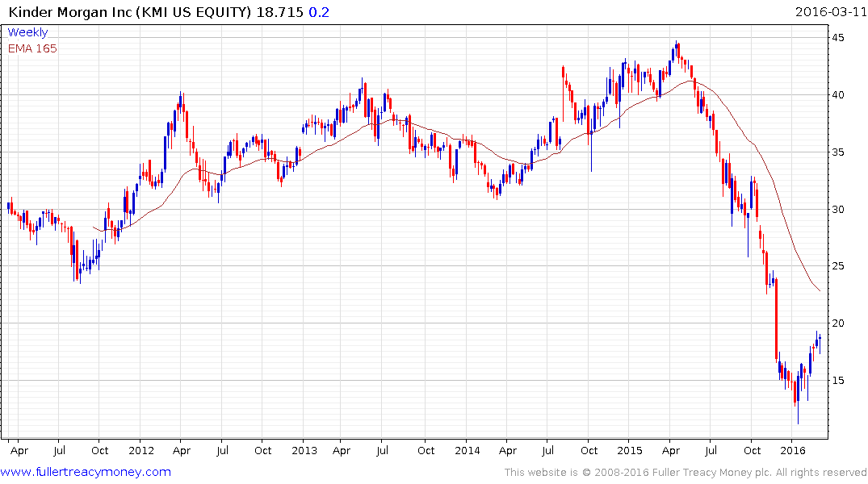Screen dimensions: 868x484
Task: Select the 'Kinder Morgan Inc (KMI US EQUITY)' title
Action: pos(130,12)
